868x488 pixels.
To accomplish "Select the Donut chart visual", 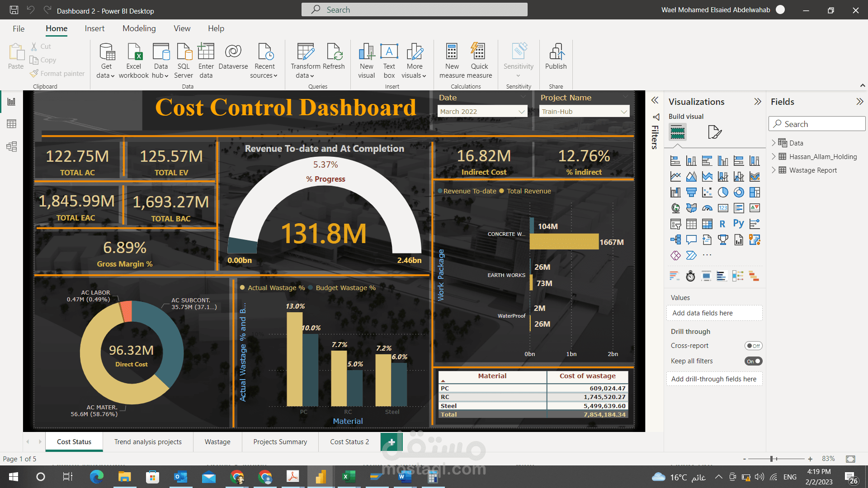I will point(739,192).
